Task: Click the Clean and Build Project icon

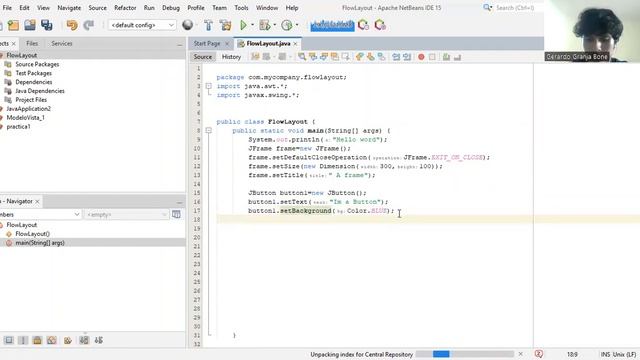Action: [x=225, y=25]
